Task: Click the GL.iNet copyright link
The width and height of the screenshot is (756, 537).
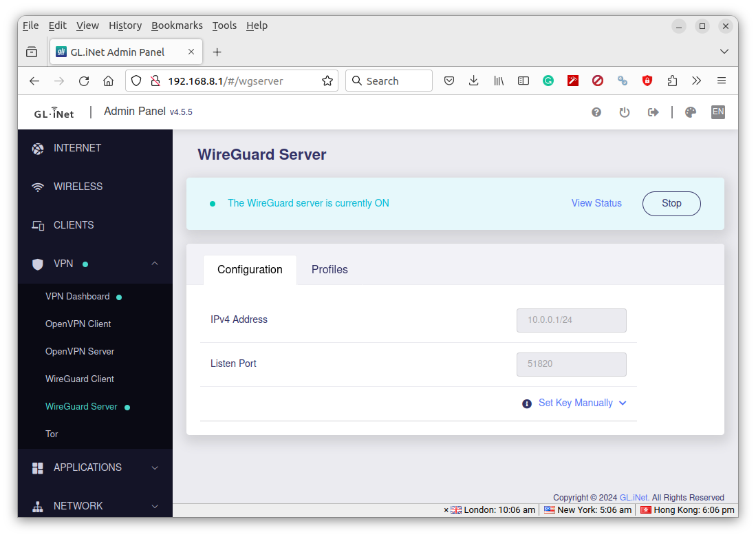Action: (634, 498)
